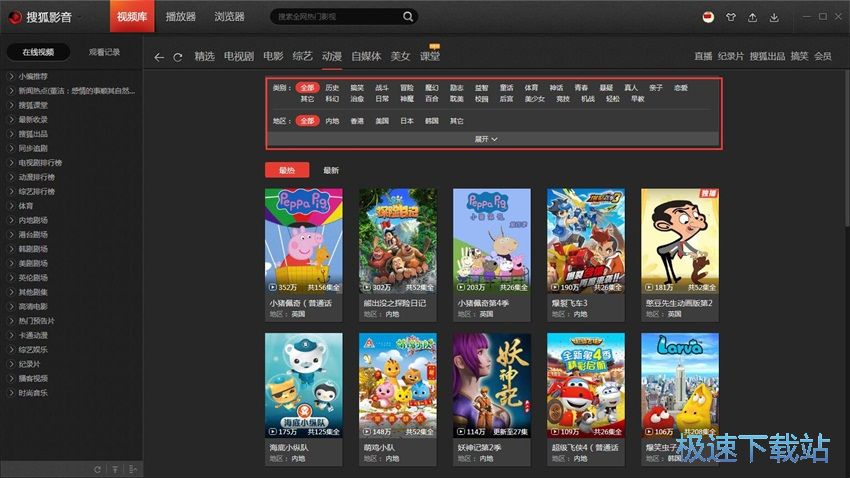Filter region by 内地
Viewport: 850px width, 478px height.
click(x=332, y=121)
